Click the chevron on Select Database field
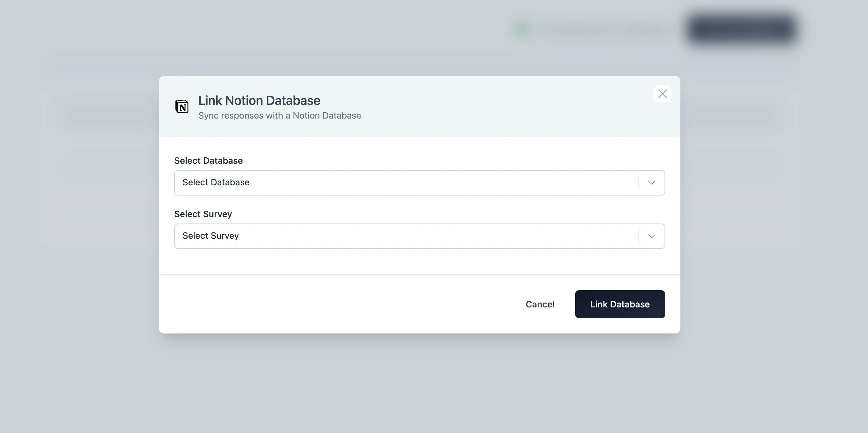Image resolution: width=868 pixels, height=433 pixels. coord(651,182)
